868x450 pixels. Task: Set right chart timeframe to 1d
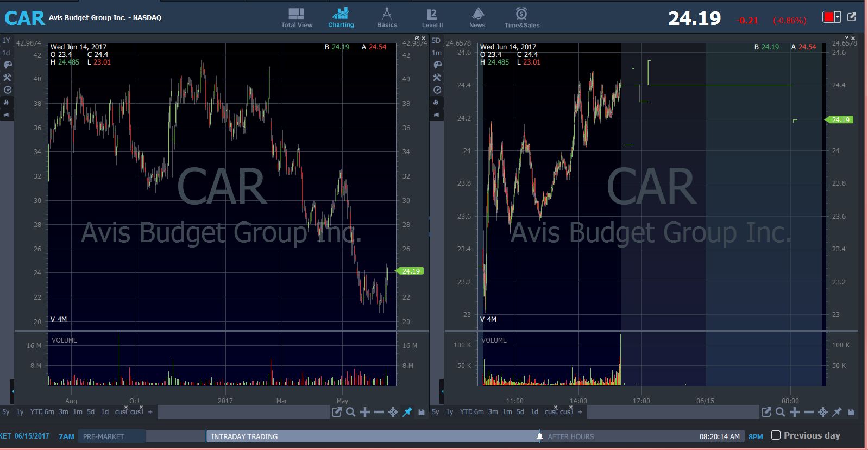click(534, 412)
